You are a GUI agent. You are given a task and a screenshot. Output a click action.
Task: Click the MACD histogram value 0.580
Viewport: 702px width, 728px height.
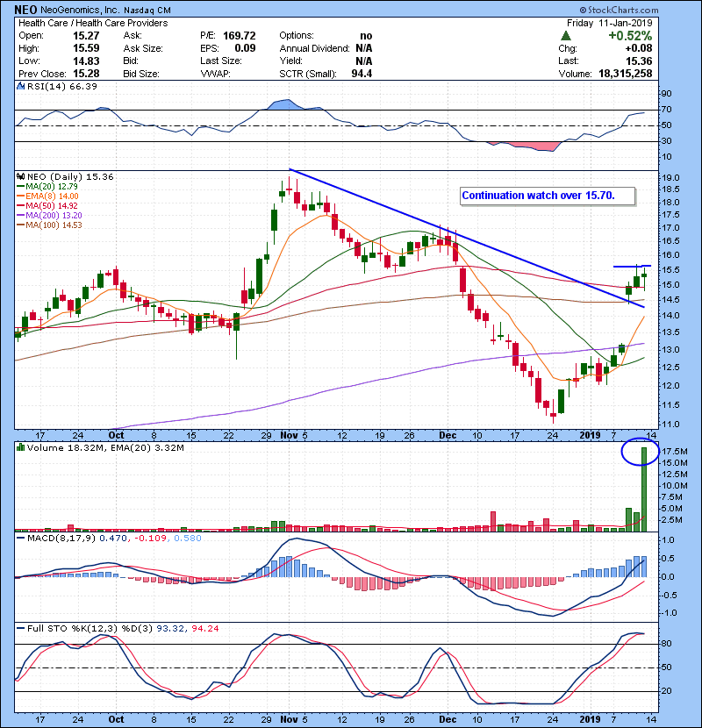click(188, 539)
